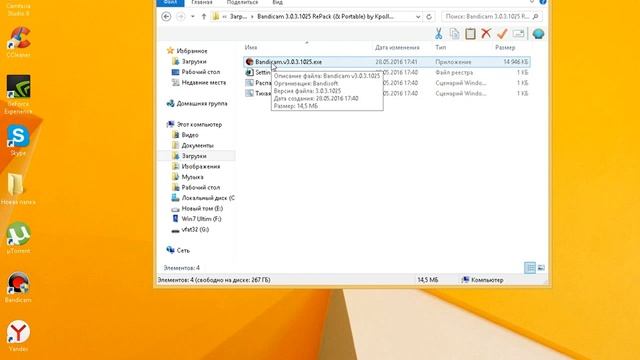This screenshot has width=640, height=360.
Task: Refresh the current folder
Action: pos(429,16)
